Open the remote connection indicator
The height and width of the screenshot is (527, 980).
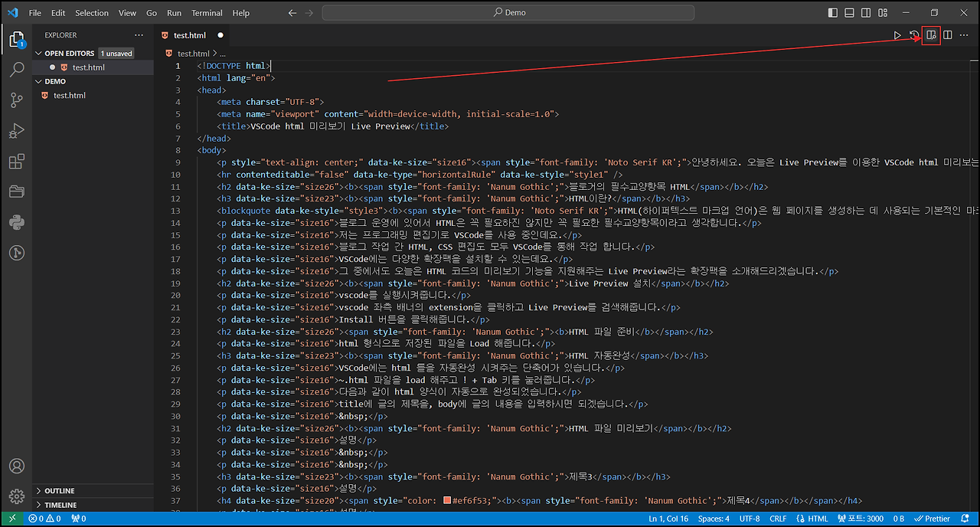coord(11,518)
